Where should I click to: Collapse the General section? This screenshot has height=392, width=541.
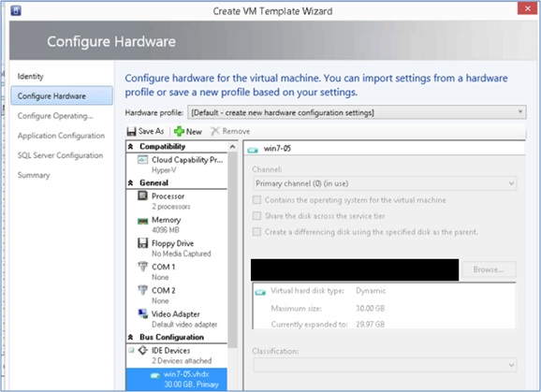(x=131, y=183)
